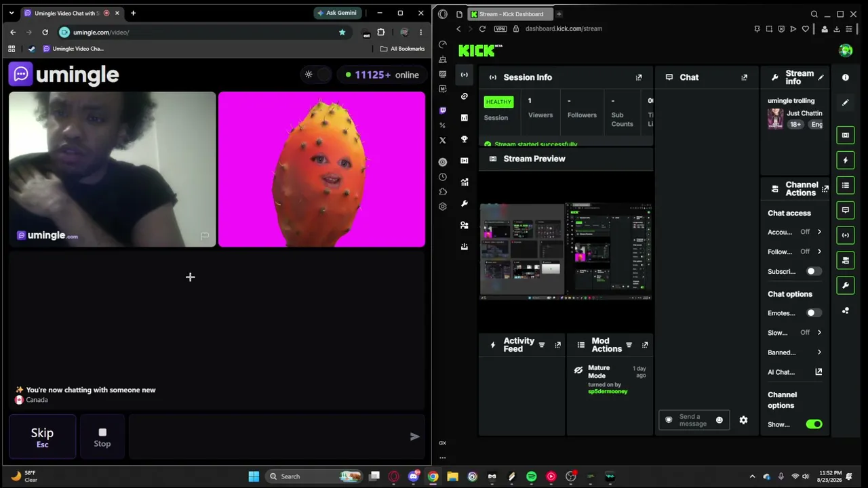Open AI Chat moderation external link
The width and height of the screenshot is (868, 488).
(818, 372)
